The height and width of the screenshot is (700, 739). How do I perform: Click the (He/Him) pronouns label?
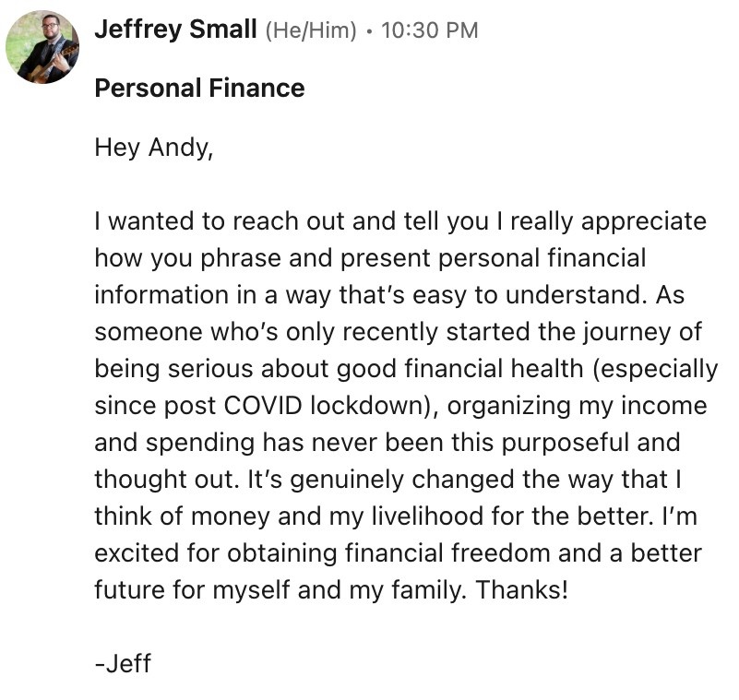(310, 30)
